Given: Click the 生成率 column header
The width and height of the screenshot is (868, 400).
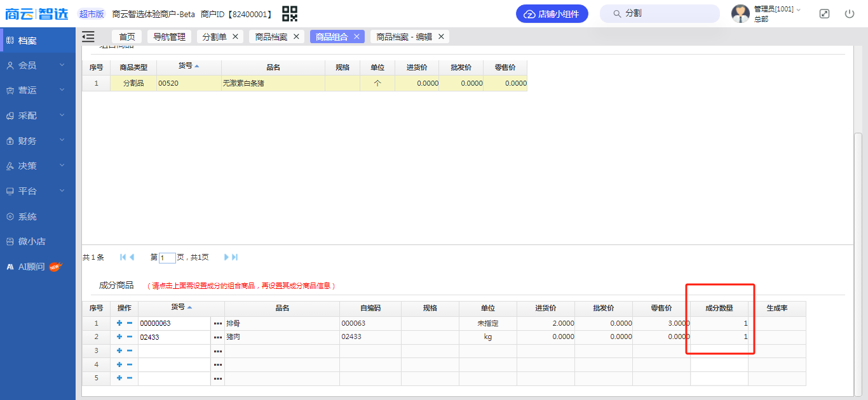Looking at the screenshot, I should [777, 308].
